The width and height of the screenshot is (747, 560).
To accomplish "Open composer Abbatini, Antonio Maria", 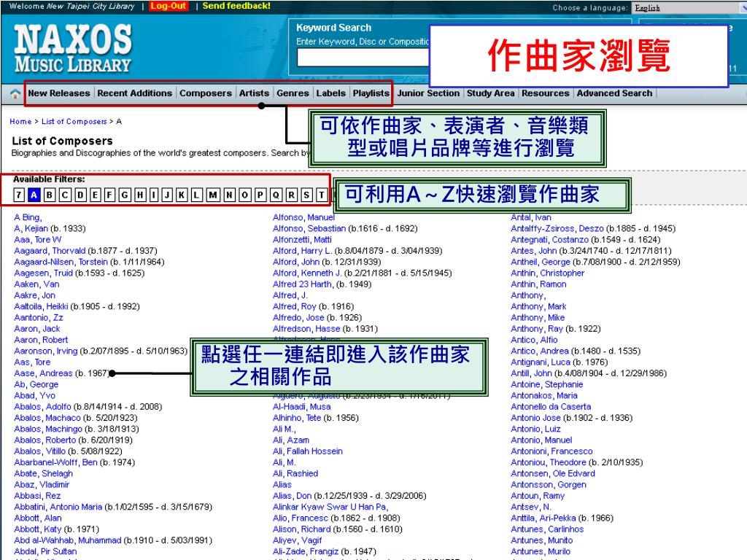I will (x=58, y=507).
